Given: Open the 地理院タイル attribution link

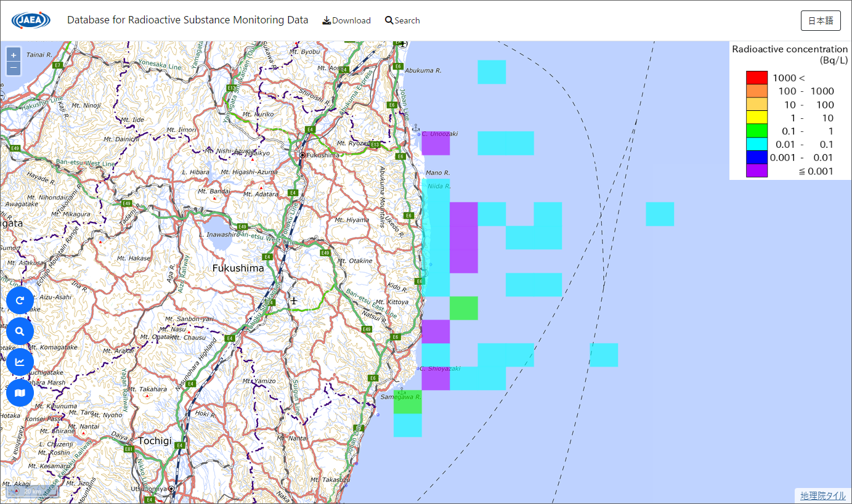Looking at the screenshot, I should [822, 495].
